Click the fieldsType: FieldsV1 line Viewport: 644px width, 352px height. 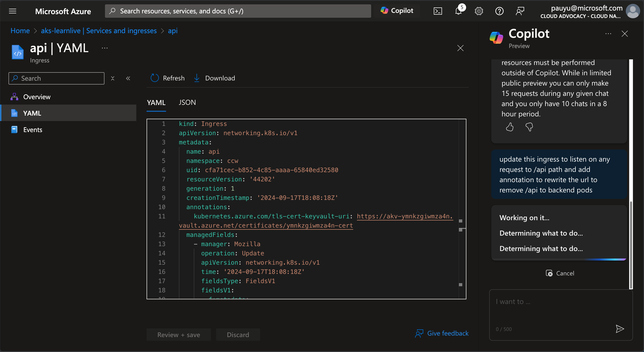click(x=238, y=281)
